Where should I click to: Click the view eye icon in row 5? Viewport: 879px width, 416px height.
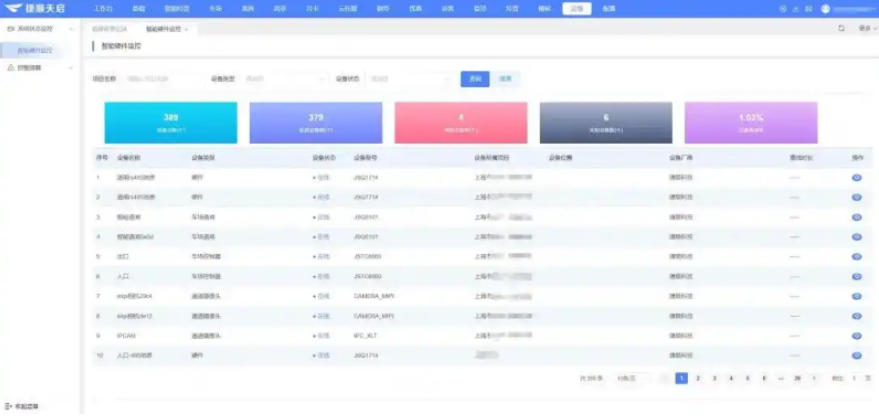(x=856, y=256)
